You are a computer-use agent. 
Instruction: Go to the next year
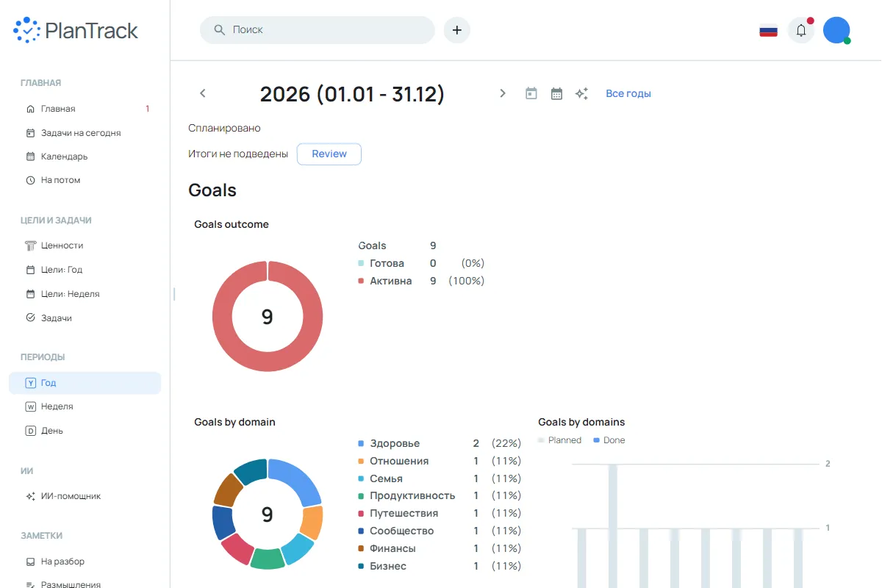503,93
